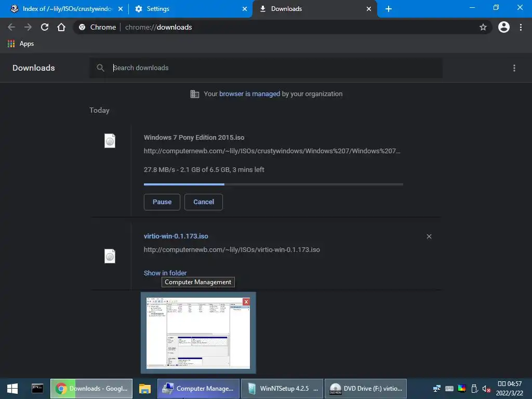Open the Windows Start button
The image size is (532, 399).
pos(12,389)
